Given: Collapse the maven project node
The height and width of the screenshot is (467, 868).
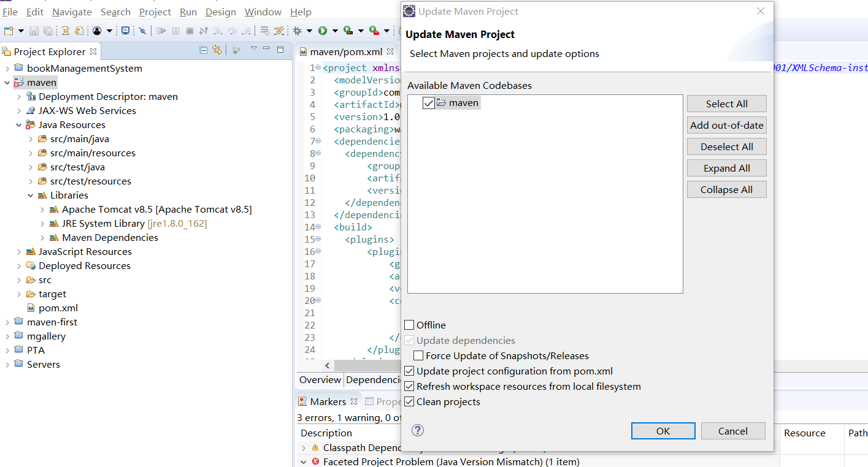Looking at the screenshot, I should 7,82.
